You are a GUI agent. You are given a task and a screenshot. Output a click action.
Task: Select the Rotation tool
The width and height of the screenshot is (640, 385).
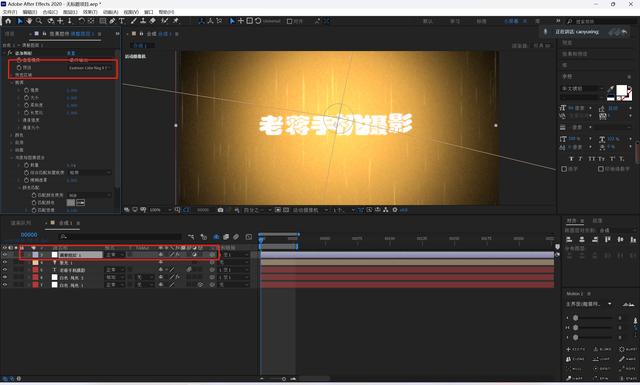[81, 21]
